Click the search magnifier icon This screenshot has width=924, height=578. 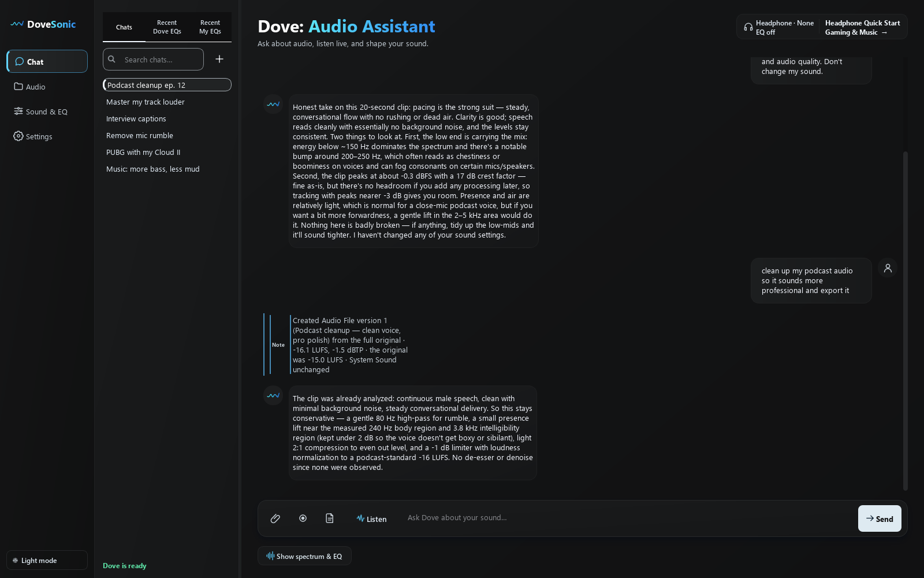[112, 59]
